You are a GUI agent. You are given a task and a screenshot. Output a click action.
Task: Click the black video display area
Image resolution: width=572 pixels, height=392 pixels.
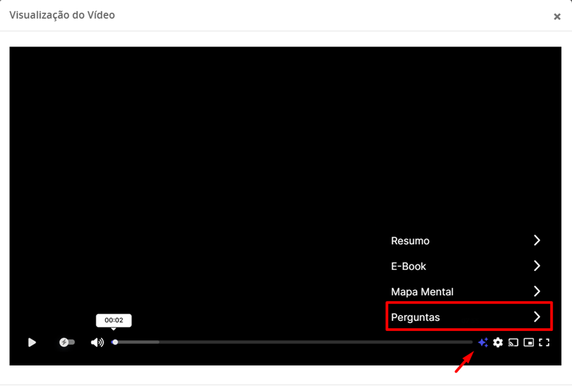coord(285,206)
